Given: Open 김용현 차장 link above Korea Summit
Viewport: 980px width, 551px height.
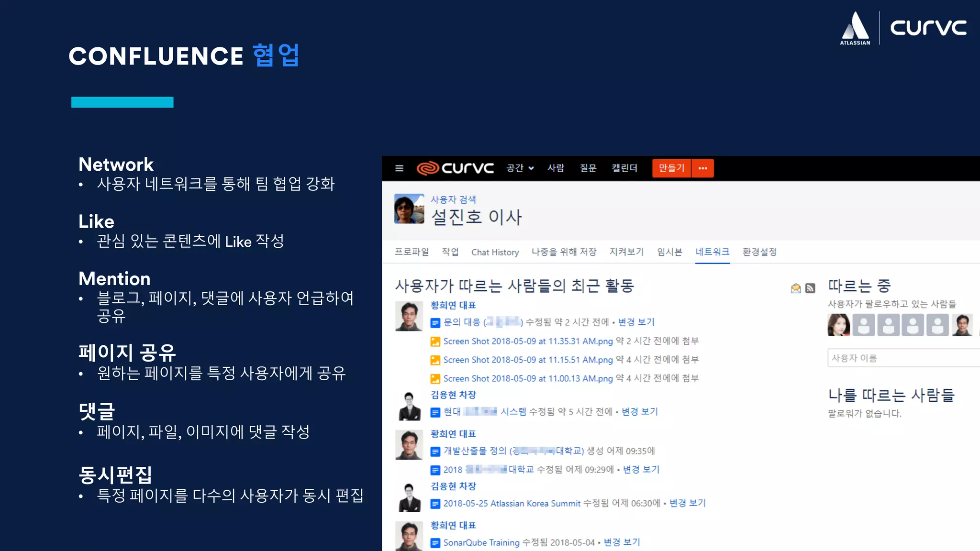Looking at the screenshot, I should tap(453, 486).
